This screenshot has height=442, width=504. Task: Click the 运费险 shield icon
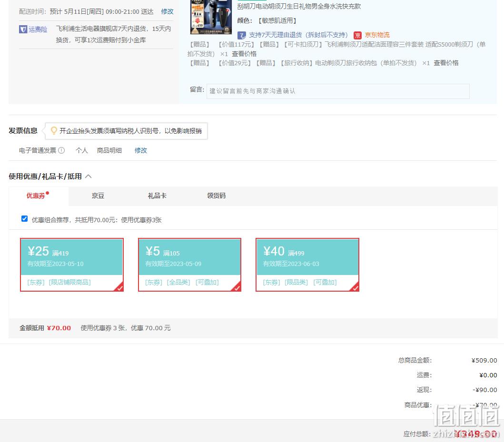tap(23, 29)
